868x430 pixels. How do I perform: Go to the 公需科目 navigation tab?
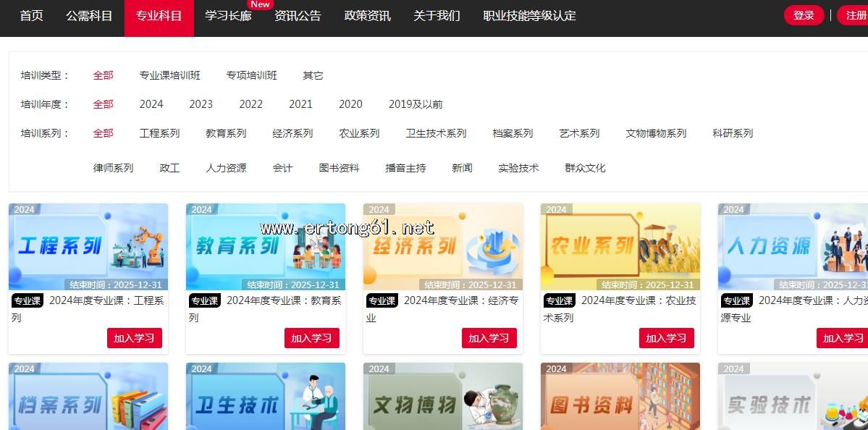coord(89,15)
